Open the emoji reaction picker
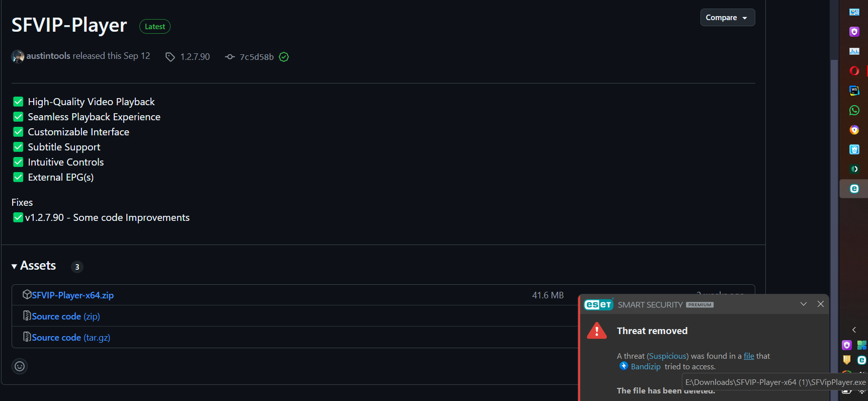Screen dimensions: 868x401 pos(20,366)
